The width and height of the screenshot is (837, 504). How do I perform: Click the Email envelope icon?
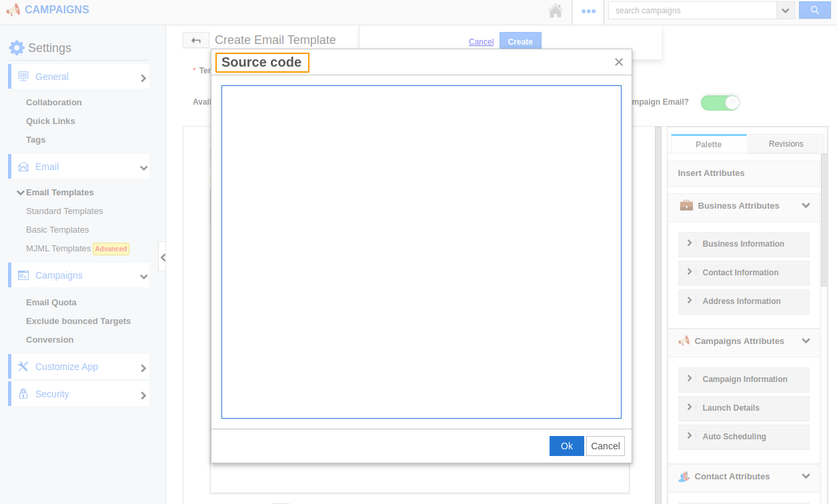point(23,167)
